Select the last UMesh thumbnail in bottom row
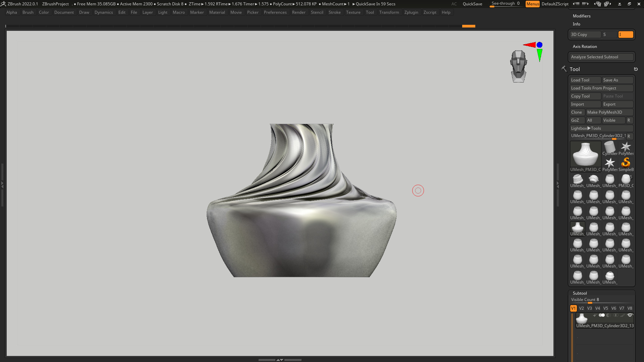The image size is (644, 362). click(x=609, y=277)
